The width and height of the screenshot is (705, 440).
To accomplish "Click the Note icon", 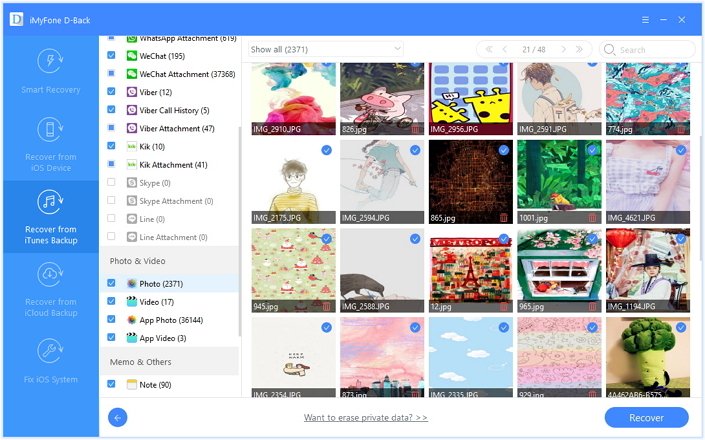I will tap(131, 385).
